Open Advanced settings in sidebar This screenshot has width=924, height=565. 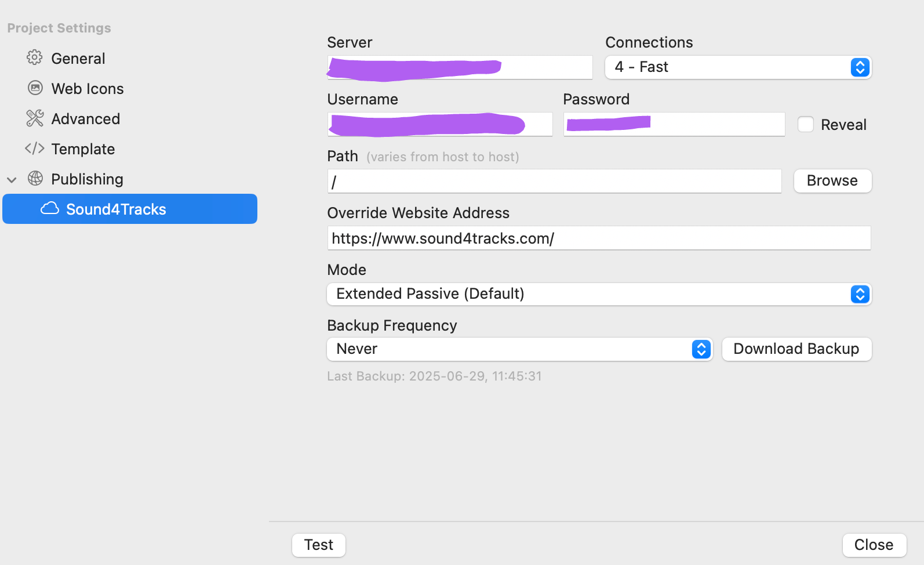pyautogui.click(x=86, y=119)
